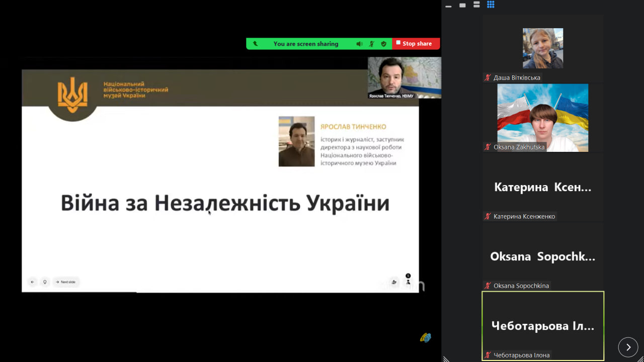Click the thumbs-up reaction icon on slide
This screenshot has width=644, height=362.
click(394, 282)
